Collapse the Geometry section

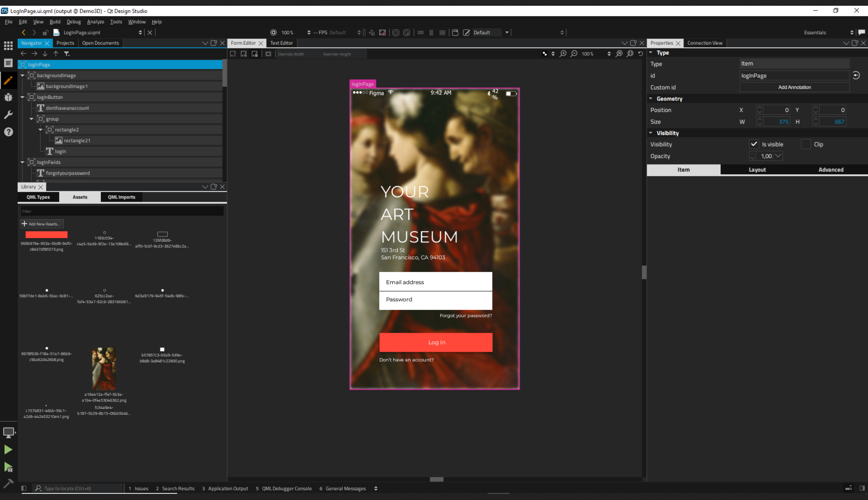pyautogui.click(x=651, y=99)
